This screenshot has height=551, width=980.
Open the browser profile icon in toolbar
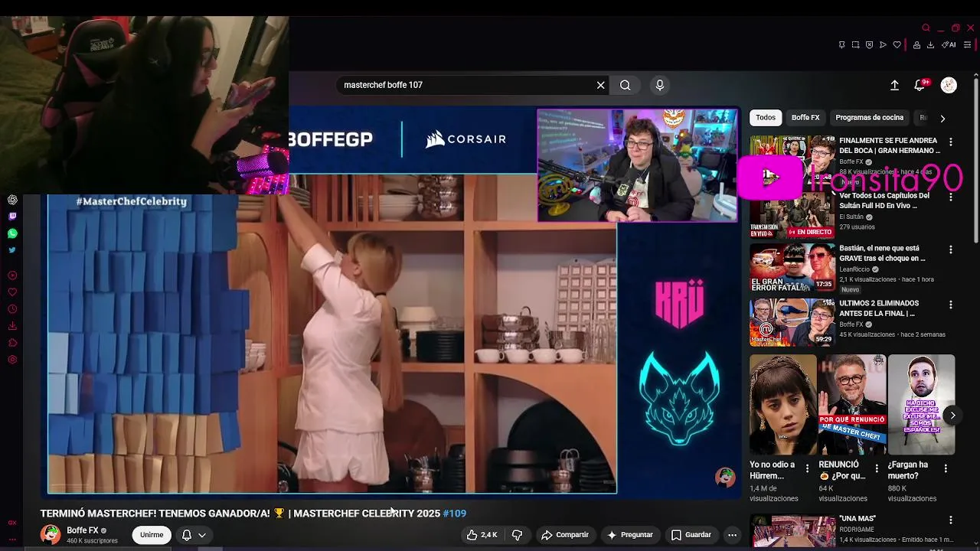click(916, 45)
